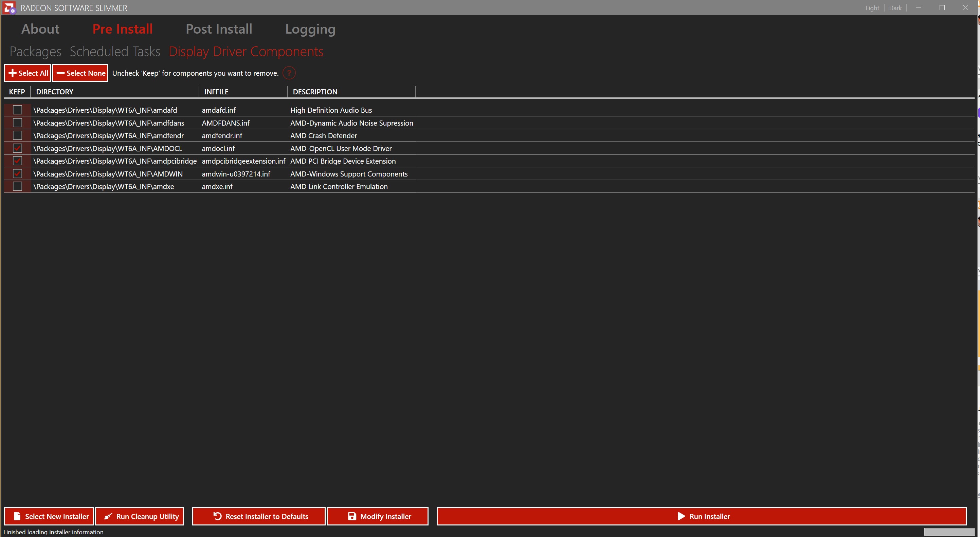The image size is (980, 537).
Task: Click Run Cleanup Utility button
Action: click(x=140, y=516)
